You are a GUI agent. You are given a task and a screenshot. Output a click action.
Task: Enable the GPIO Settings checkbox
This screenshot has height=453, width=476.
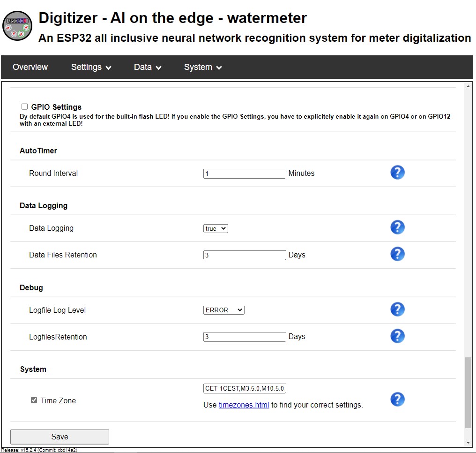click(x=25, y=106)
